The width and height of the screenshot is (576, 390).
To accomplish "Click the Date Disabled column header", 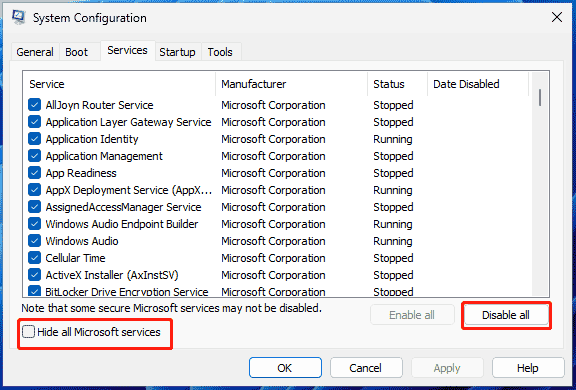I will pos(478,84).
